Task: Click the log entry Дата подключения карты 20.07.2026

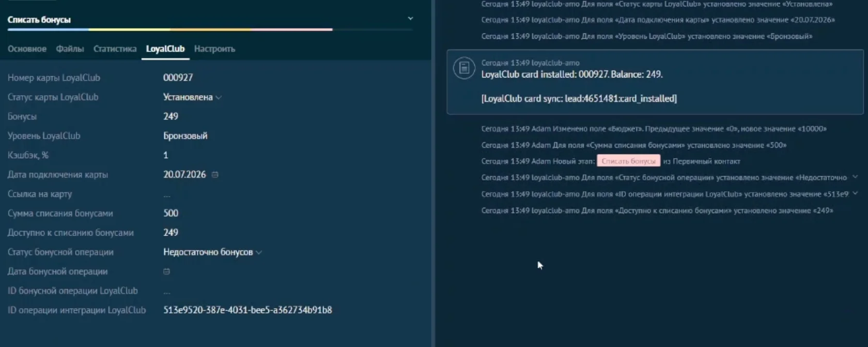Action: click(658, 20)
